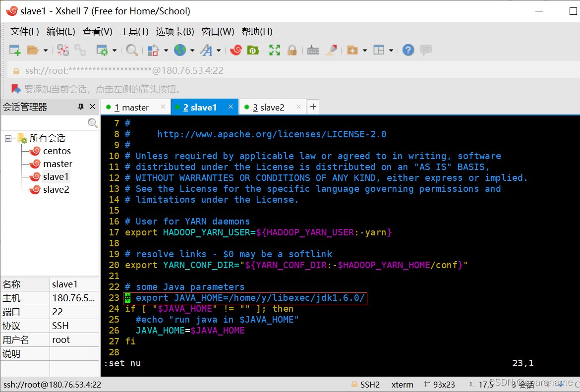This screenshot has height=392, width=580.
Task: Add a new tab with plus button
Action: point(313,107)
